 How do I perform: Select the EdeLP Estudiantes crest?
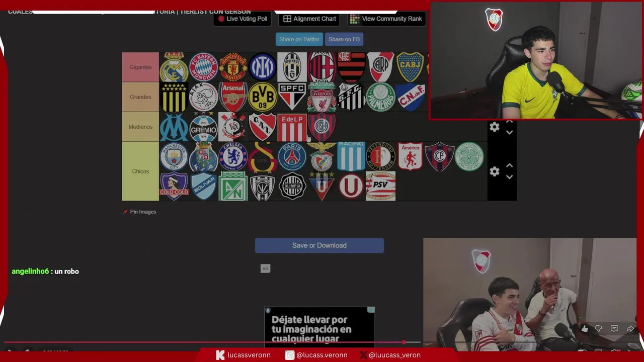coord(292,127)
